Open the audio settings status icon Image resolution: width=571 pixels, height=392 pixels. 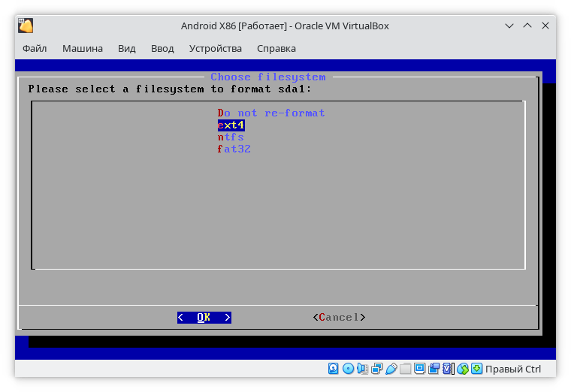point(362,369)
